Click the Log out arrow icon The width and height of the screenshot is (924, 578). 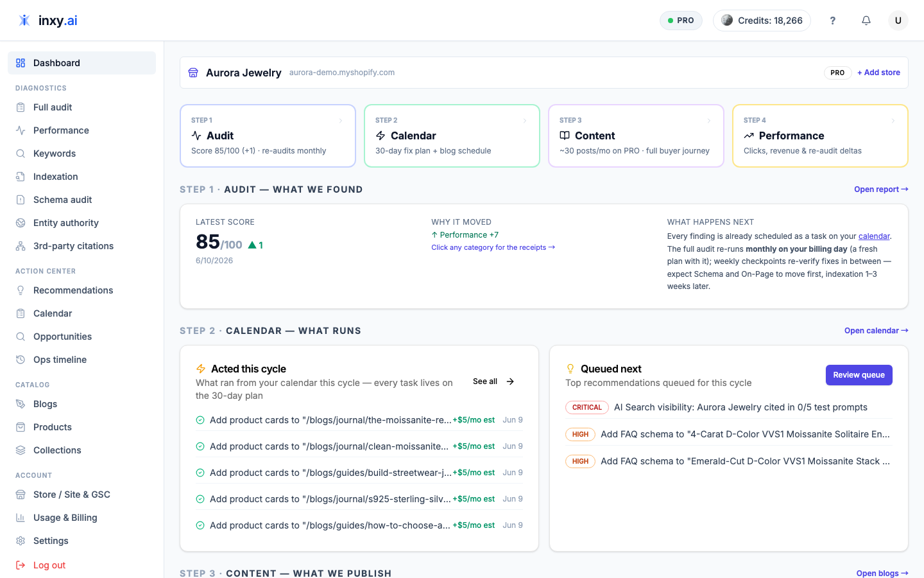21,565
